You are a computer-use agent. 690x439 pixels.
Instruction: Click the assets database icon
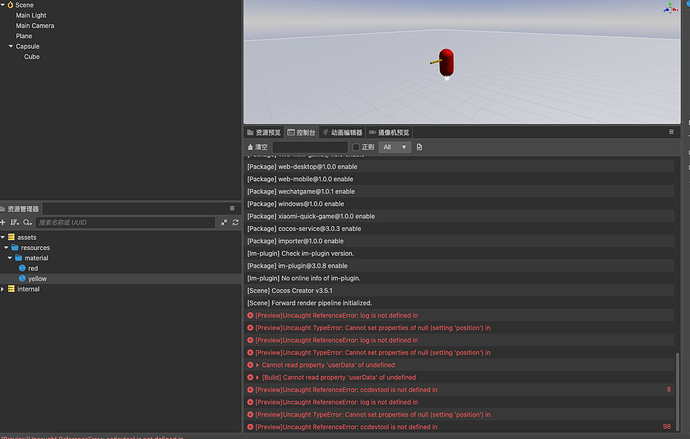point(11,237)
